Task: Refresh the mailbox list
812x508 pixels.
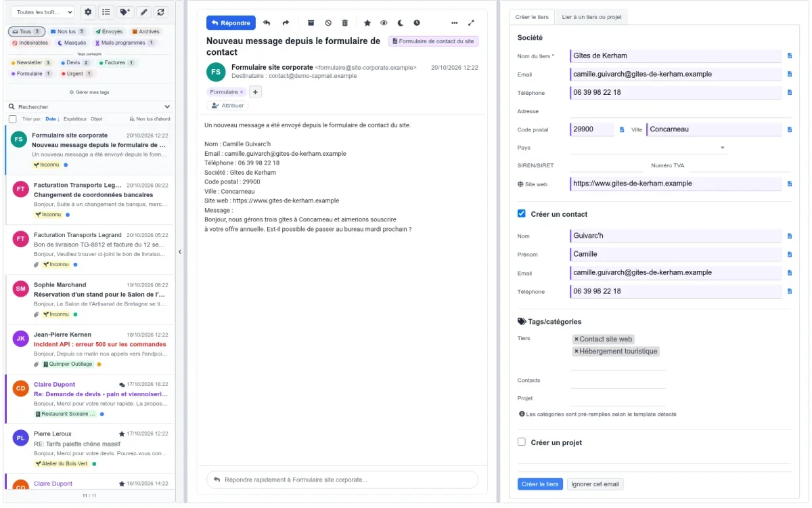Action: 160,12
